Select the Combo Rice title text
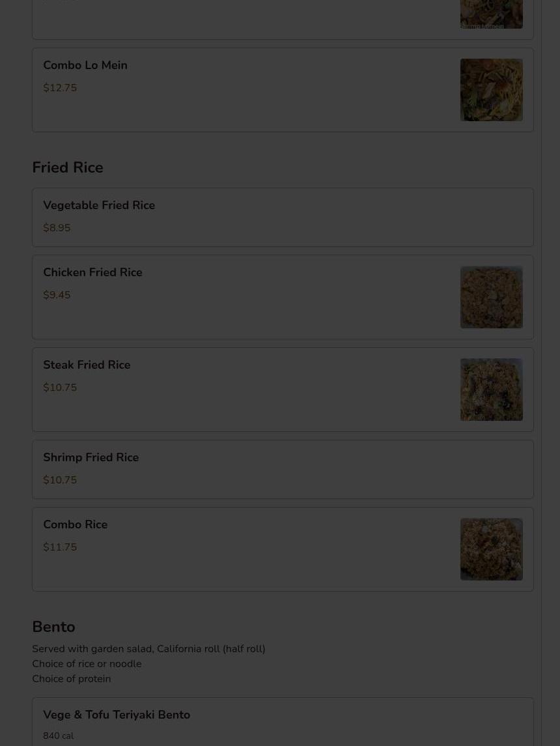 (75, 524)
